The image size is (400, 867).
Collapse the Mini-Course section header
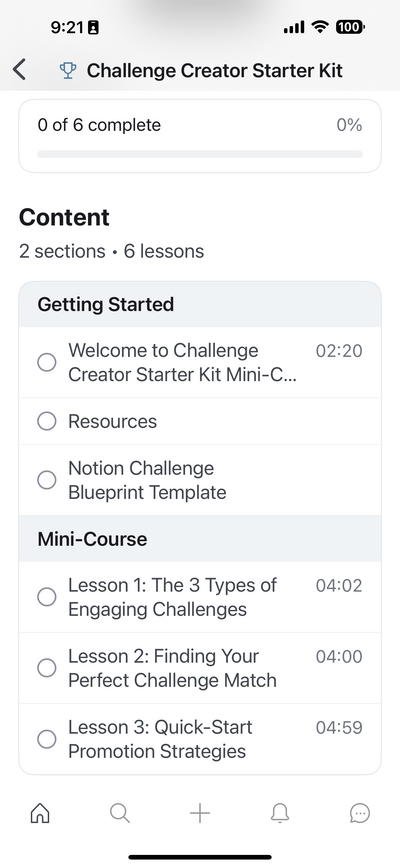(200, 539)
